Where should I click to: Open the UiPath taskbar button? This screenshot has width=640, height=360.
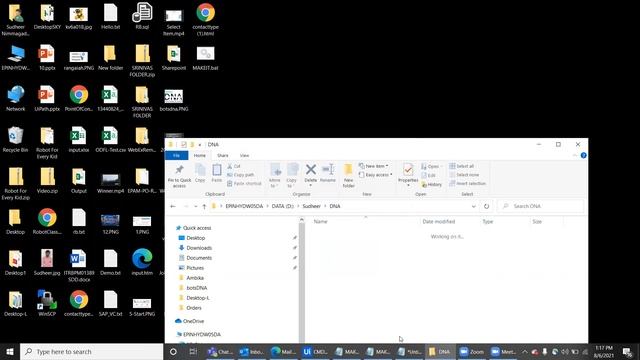315,351
